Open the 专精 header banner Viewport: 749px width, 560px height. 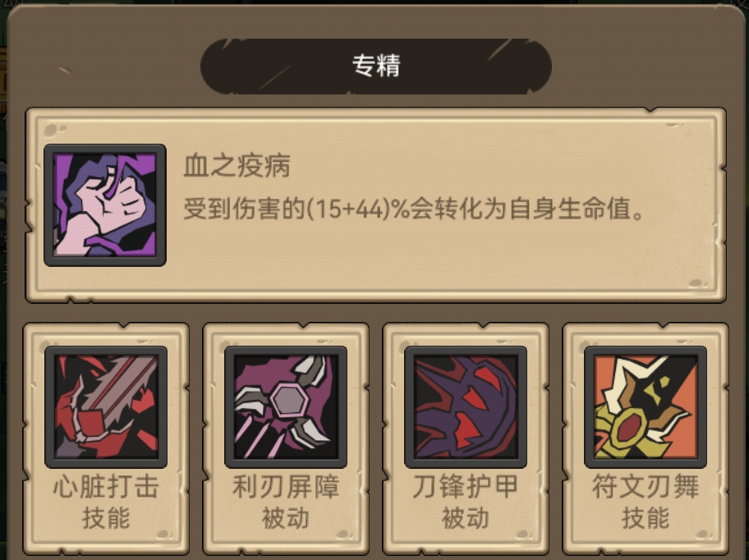click(x=376, y=66)
